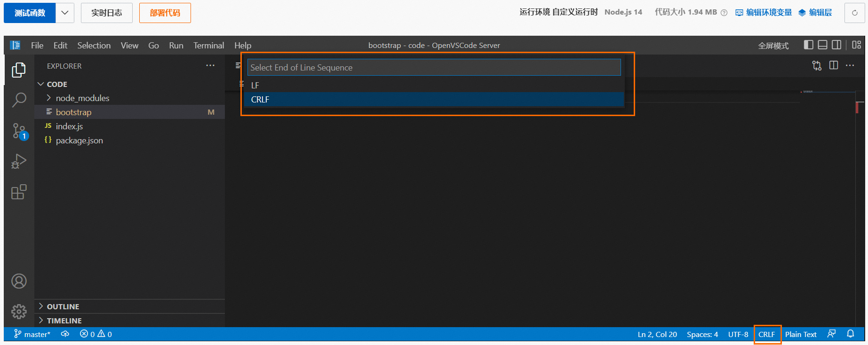Image resolution: width=868 pixels, height=345 pixels.
Task: Click the refresh button at top right
Action: pyautogui.click(x=854, y=13)
